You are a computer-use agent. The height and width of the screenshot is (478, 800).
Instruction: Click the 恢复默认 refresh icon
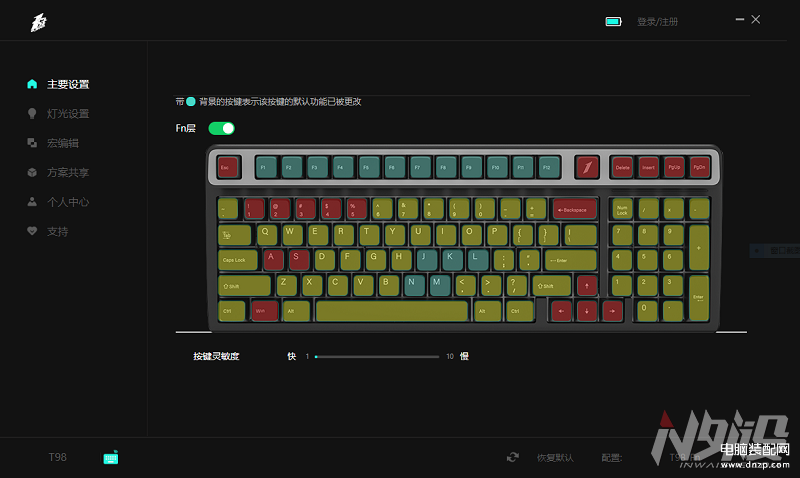tap(513, 457)
